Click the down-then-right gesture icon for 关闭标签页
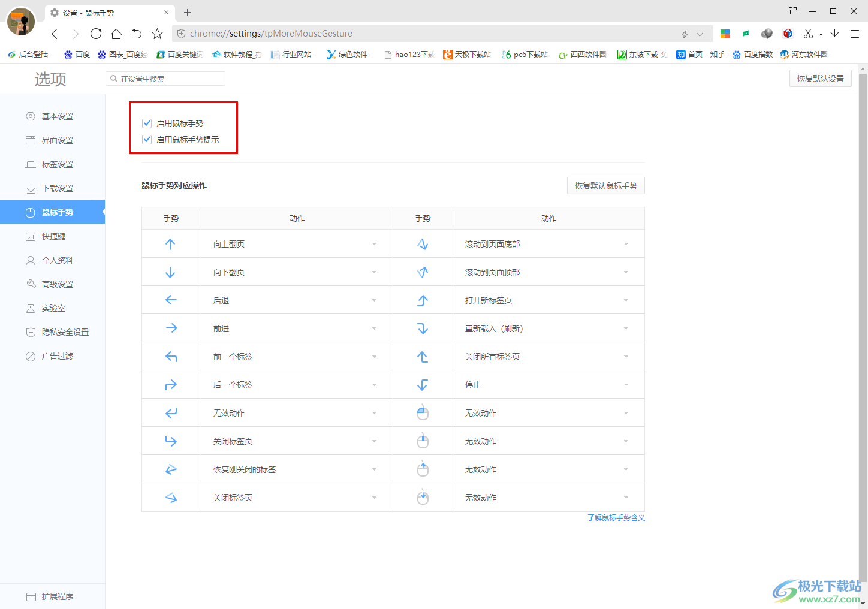The image size is (868, 609). pos(171,441)
